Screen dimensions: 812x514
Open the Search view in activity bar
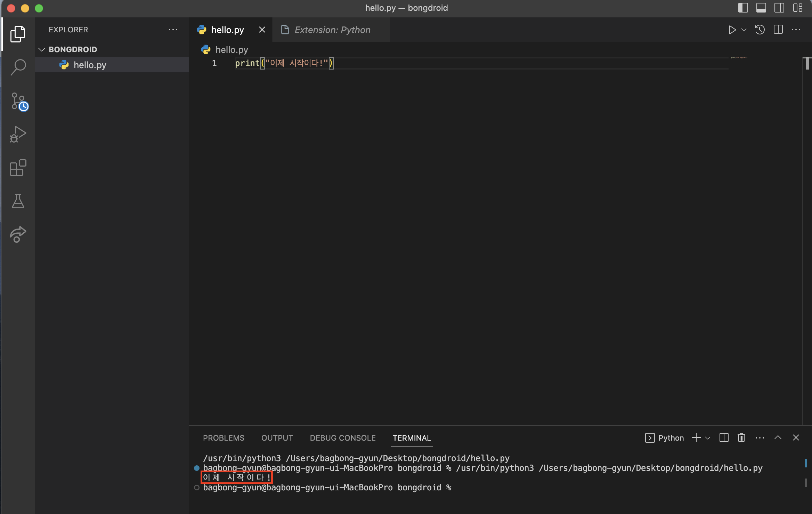[x=18, y=67]
